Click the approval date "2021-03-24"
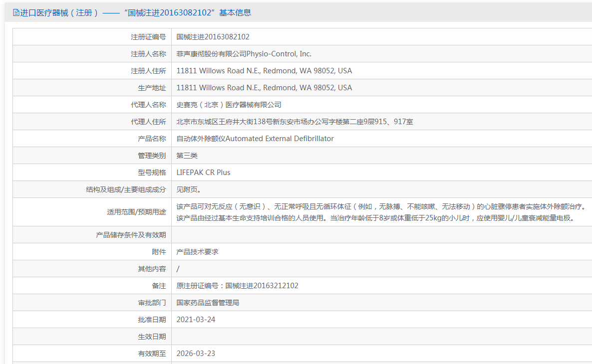The height and width of the screenshot is (364, 592). (196, 320)
